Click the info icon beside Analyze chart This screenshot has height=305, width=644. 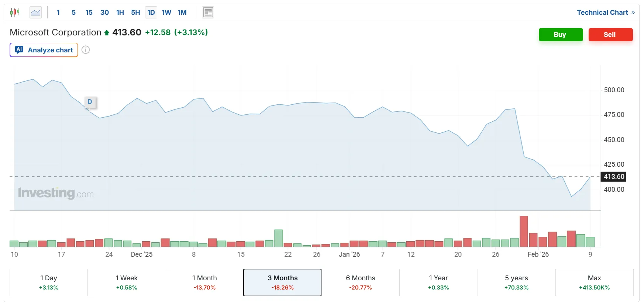(x=86, y=50)
